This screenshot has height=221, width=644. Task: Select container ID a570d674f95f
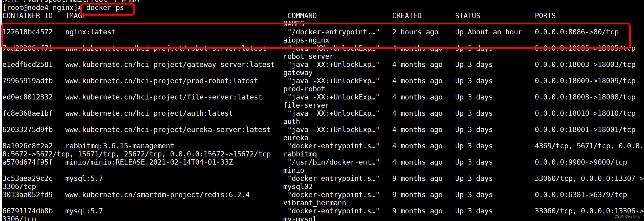tap(28, 162)
